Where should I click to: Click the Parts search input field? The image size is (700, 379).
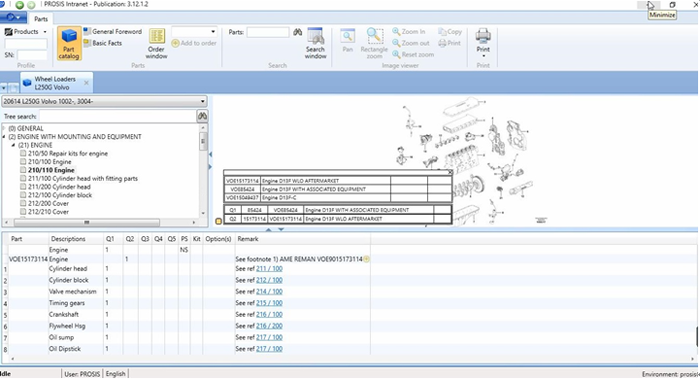pyautogui.click(x=268, y=32)
